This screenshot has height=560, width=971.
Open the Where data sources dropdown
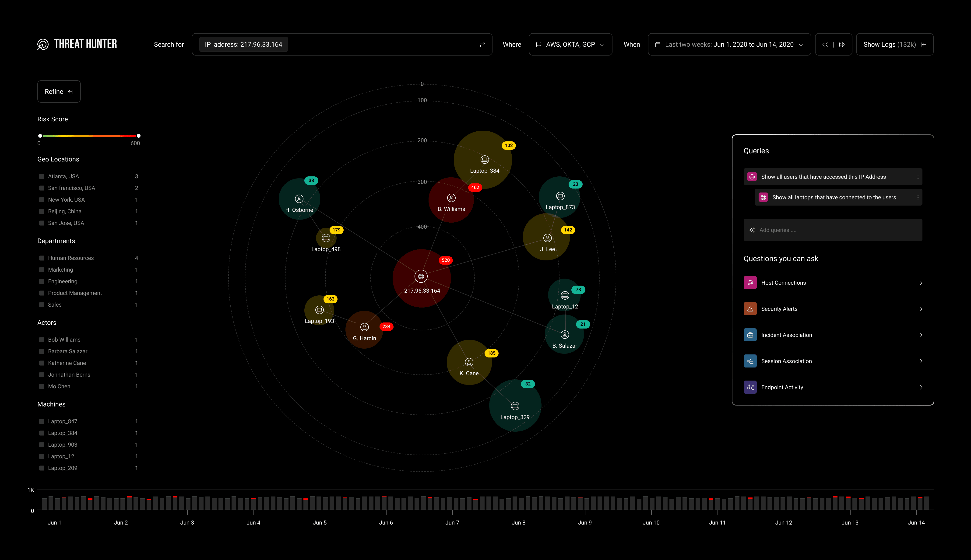pos(570,45)
